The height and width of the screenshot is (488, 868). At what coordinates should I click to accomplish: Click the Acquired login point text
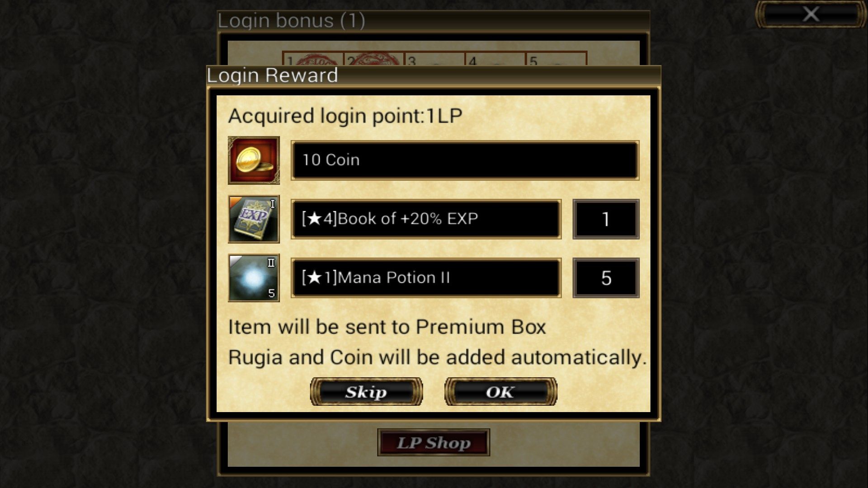coord(345,116)
